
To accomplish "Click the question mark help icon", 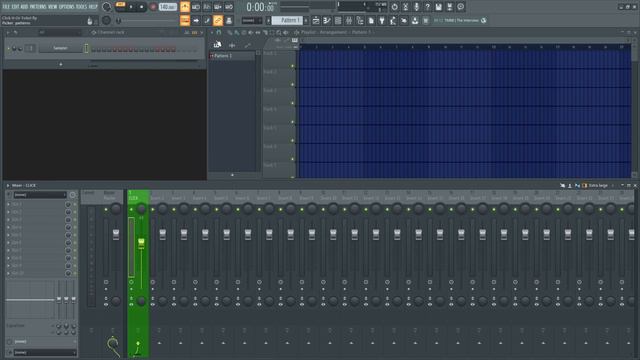I will (x=427, y=7).
